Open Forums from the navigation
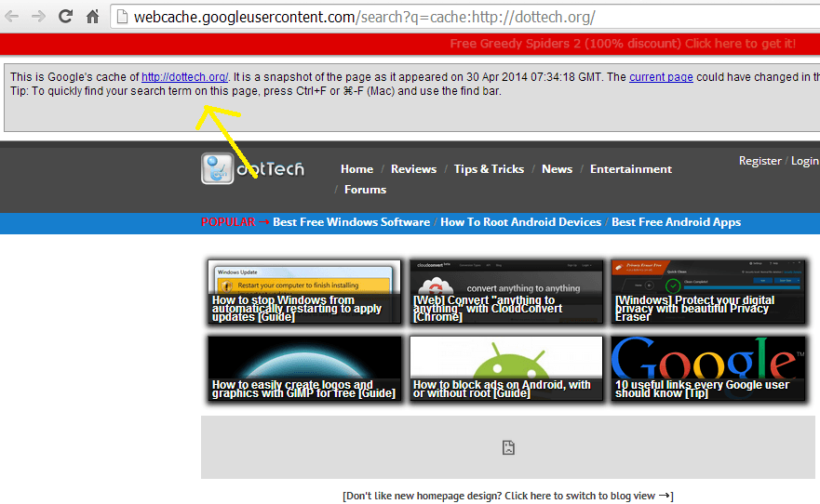Screen dimensions: 820x504 pyautogui.click(x=365, y=190)
